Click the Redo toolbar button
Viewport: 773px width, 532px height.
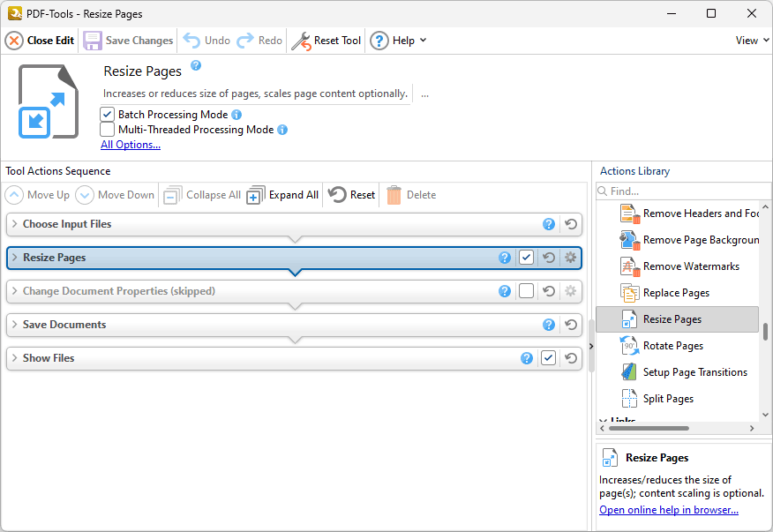click(x=259, y=41)
